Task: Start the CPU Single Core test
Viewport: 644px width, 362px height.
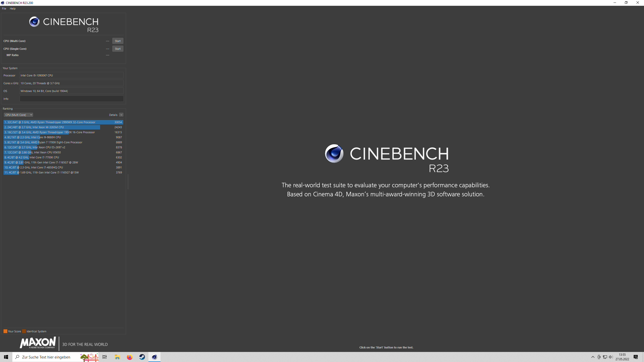Action: click(117, 49)
